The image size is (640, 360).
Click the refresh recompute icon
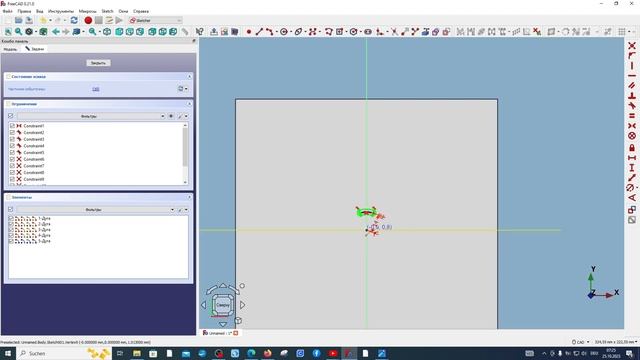[74, 20]
